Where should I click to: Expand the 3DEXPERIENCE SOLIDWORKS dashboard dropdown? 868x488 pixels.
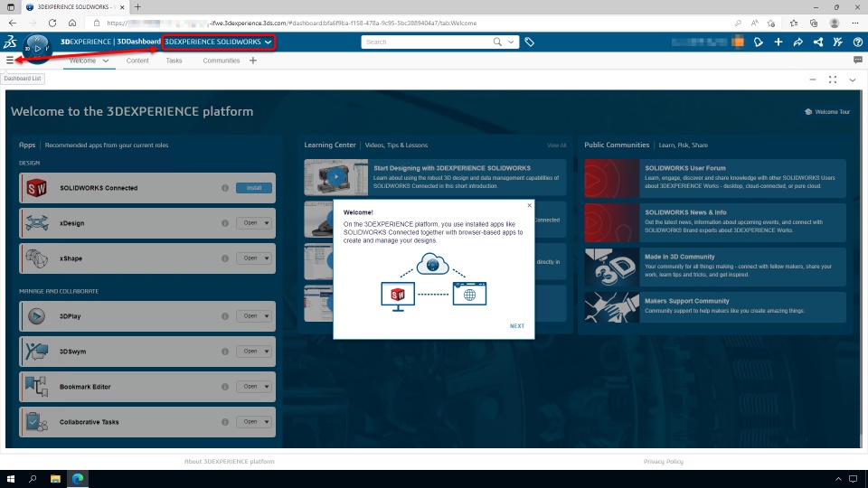pyautogui.click(x=268, y=42)
